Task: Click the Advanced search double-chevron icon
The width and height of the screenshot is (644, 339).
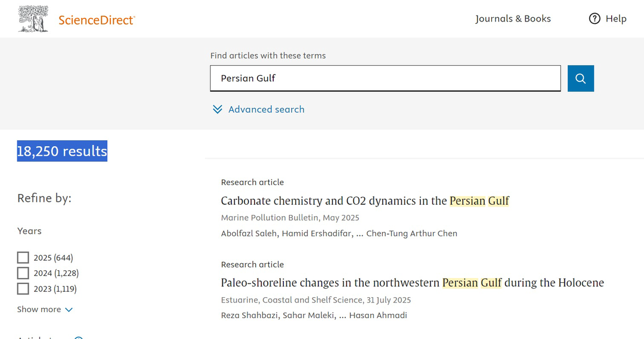Action: [x=218, y=109]
